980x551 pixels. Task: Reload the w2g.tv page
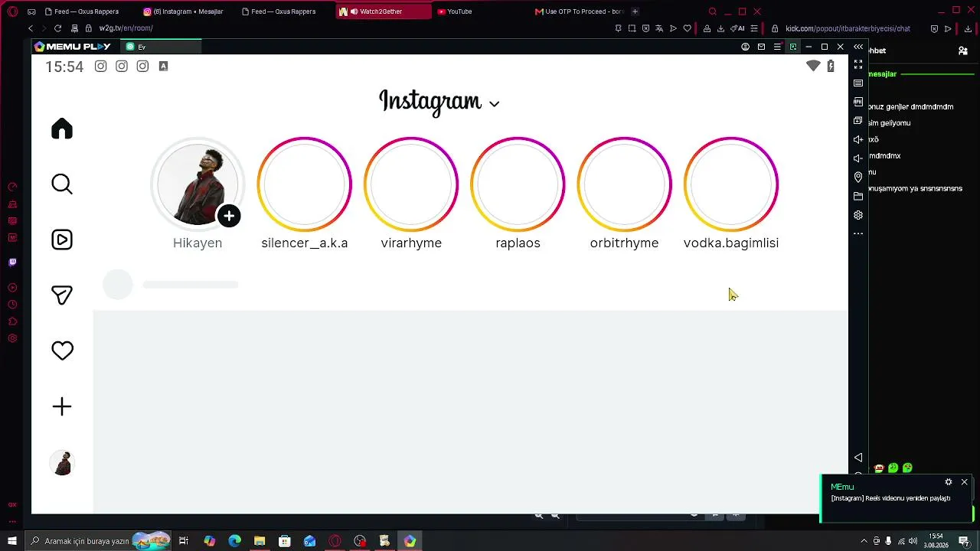click(x=57, y=28)
